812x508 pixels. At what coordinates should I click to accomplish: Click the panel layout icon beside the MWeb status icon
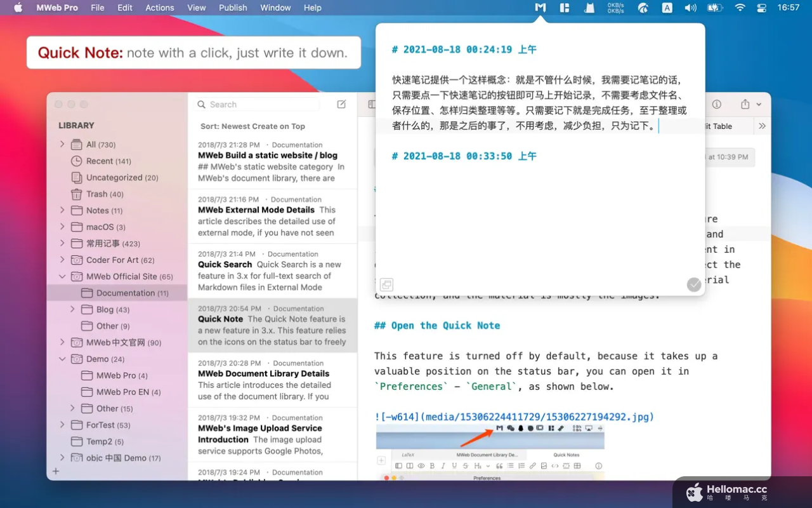[565, 8]
